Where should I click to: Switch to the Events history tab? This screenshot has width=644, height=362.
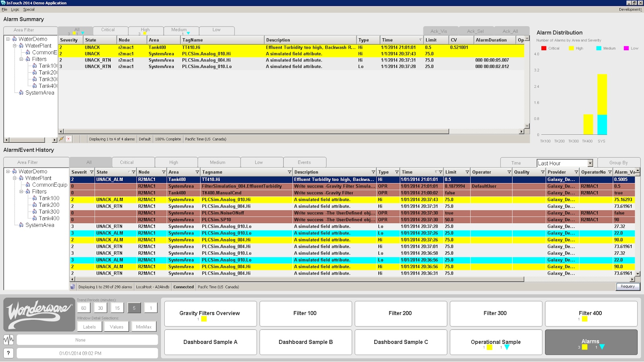304,162
